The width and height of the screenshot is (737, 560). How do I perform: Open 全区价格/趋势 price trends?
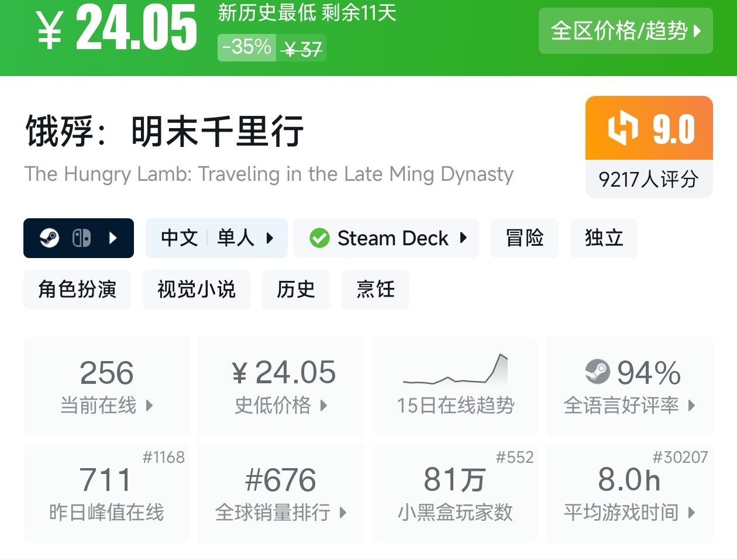625,30
